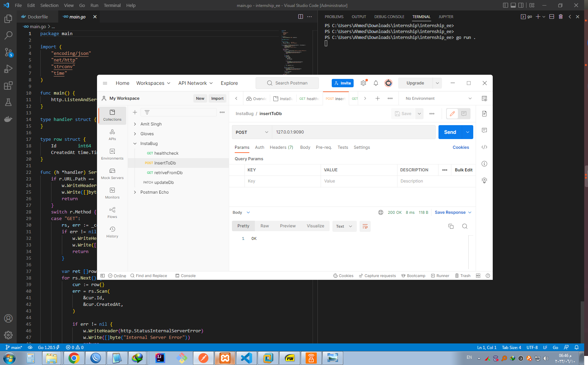Copy response body with copy icon
This screenshot has width=588, height=365.
(451, 226)
